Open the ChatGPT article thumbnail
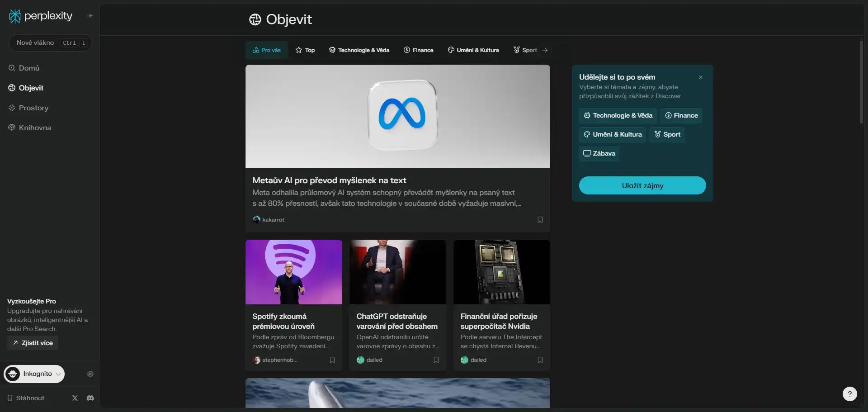The width and height of the screenshot is (868, 412). 398,272
